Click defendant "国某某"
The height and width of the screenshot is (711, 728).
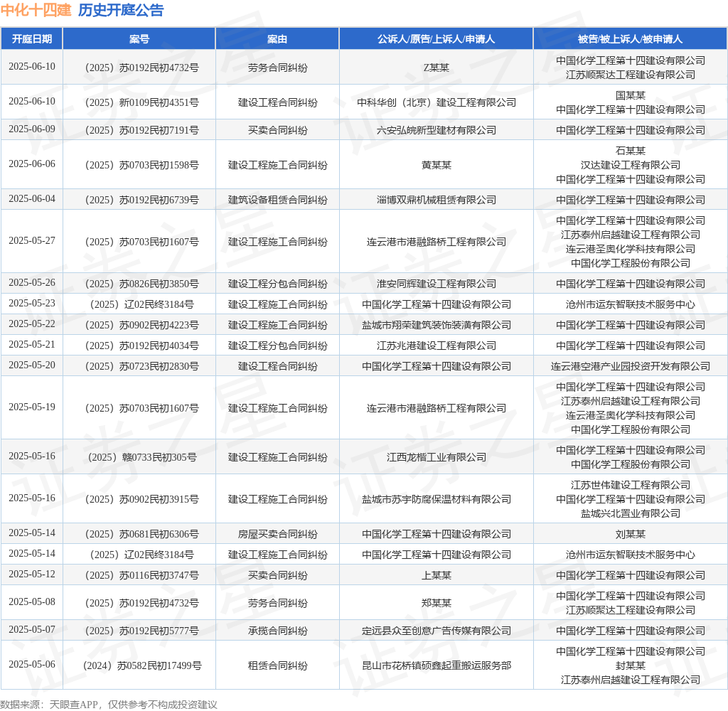(x=631, y=95)
